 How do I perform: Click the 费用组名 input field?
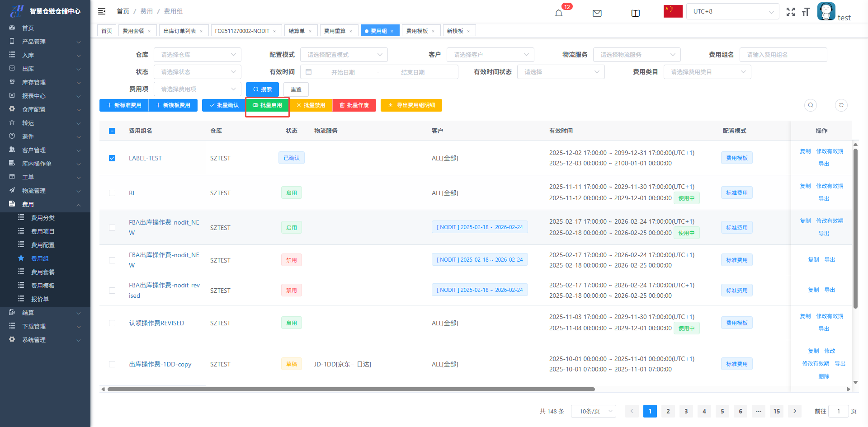click(783, 55)
